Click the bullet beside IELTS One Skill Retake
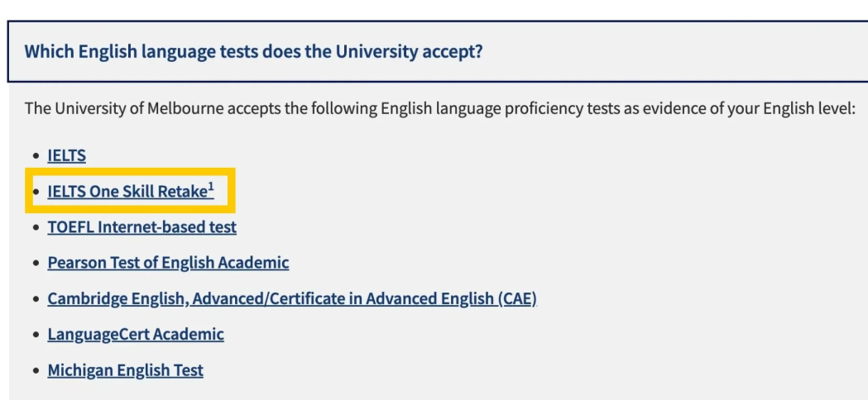Image resolution: width=868 pixels, height=400 pixels. point(35,193)
